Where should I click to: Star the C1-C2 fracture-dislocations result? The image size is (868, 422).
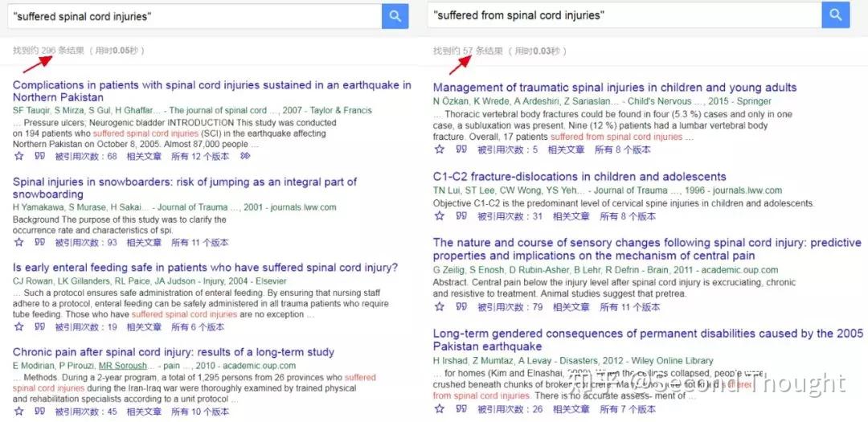point(440,216)
